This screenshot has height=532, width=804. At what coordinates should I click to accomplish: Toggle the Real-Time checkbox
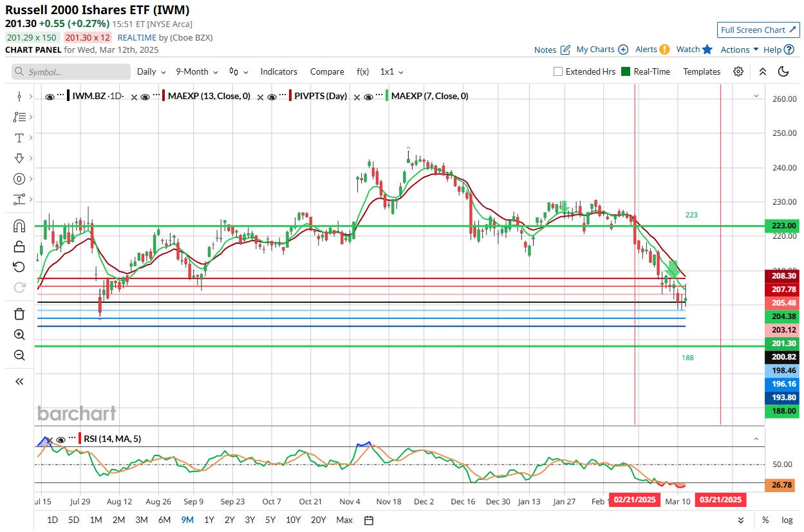point(626,71)
